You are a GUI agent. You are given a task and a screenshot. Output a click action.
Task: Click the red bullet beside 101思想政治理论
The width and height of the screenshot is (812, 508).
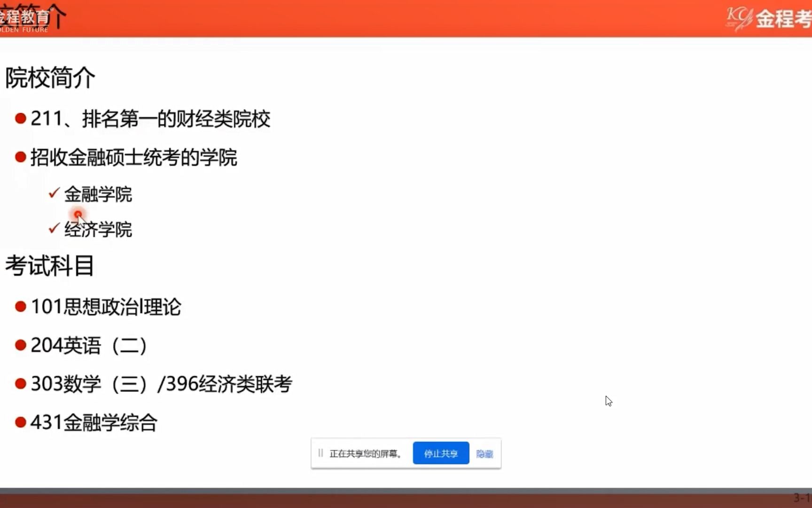tap(20, 307)
